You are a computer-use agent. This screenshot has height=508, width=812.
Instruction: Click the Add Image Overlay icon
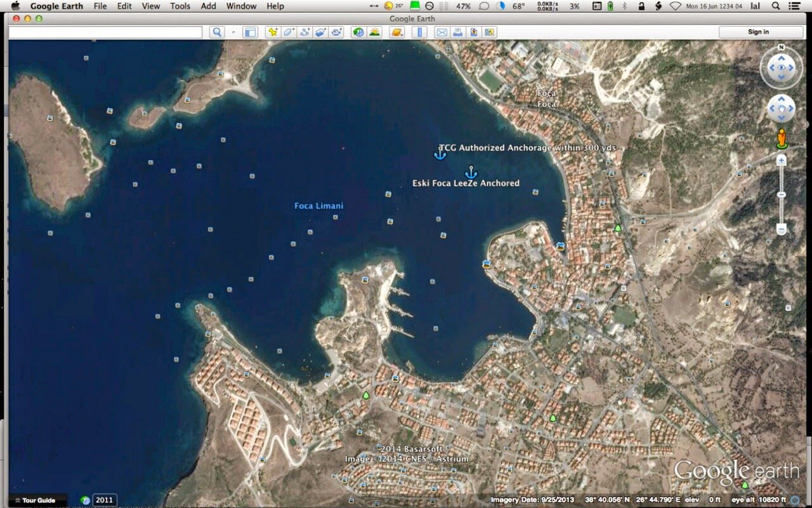320,32
